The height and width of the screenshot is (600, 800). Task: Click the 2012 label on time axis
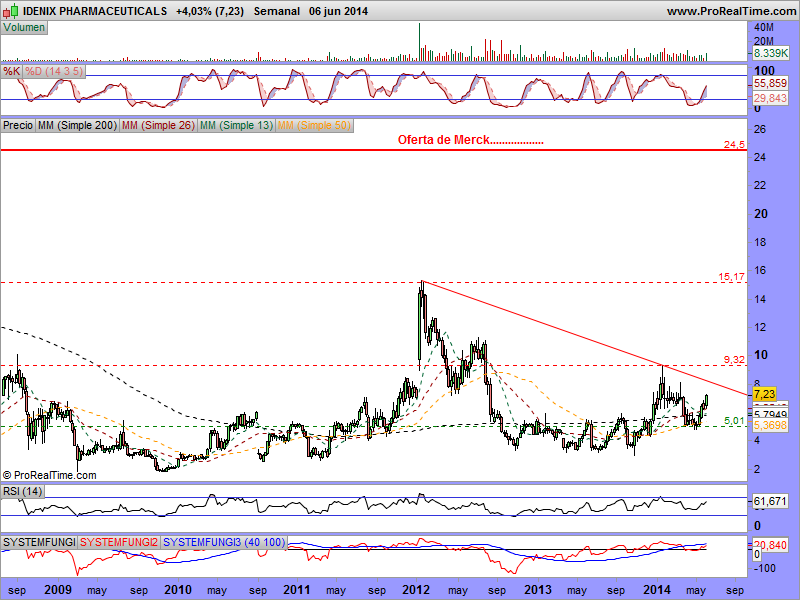[x=416, y=590]
